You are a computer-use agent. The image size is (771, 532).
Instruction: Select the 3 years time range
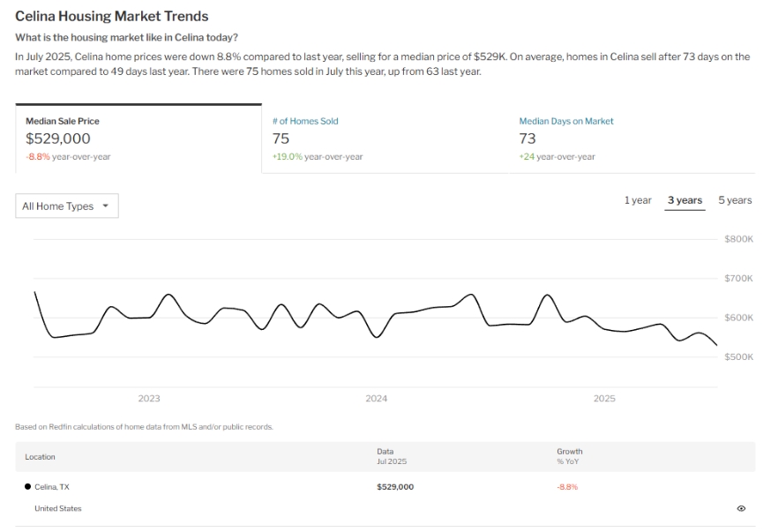point(685,200)
